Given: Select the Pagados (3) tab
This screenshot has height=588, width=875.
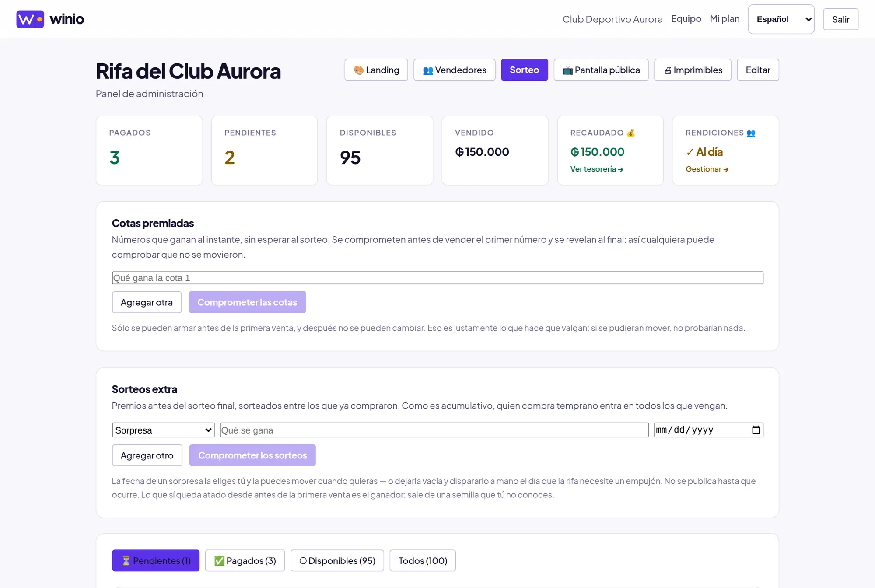Looking at the screenshot, I should (x=245, y=560).
